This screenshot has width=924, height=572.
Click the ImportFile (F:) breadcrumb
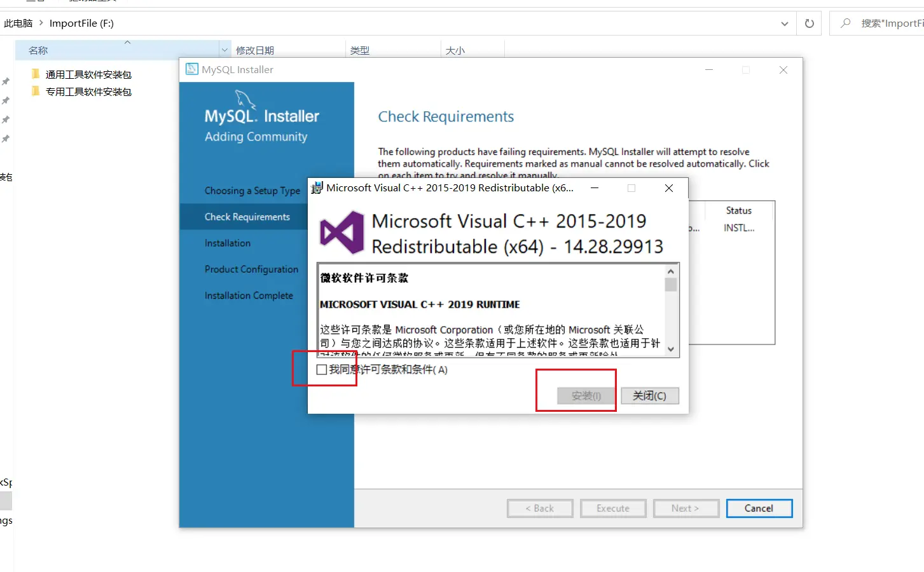(x=81, y=24)
